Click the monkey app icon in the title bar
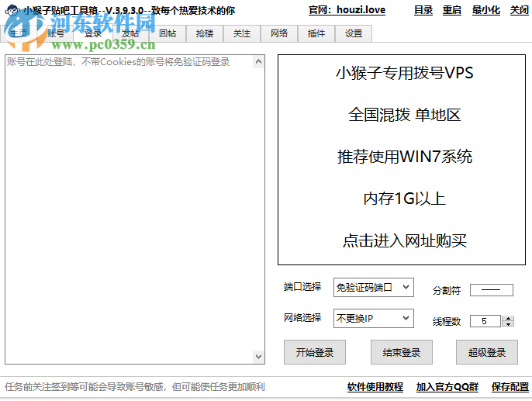Image resolution: width=532 pixels, height=401 pixels. pos(12,10)
